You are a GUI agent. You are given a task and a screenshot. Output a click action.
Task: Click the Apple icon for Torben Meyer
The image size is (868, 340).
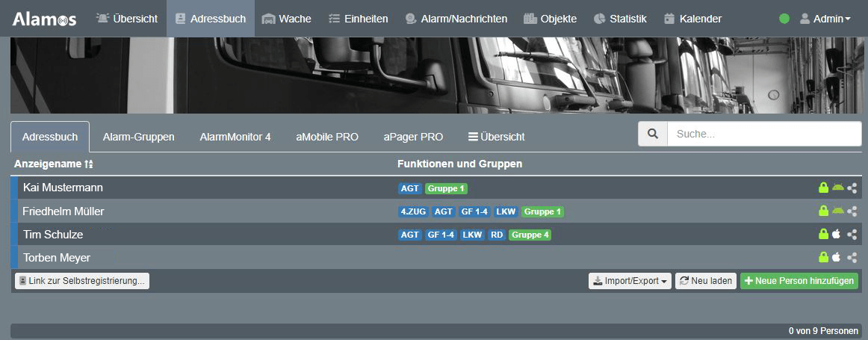coord(837,257)
